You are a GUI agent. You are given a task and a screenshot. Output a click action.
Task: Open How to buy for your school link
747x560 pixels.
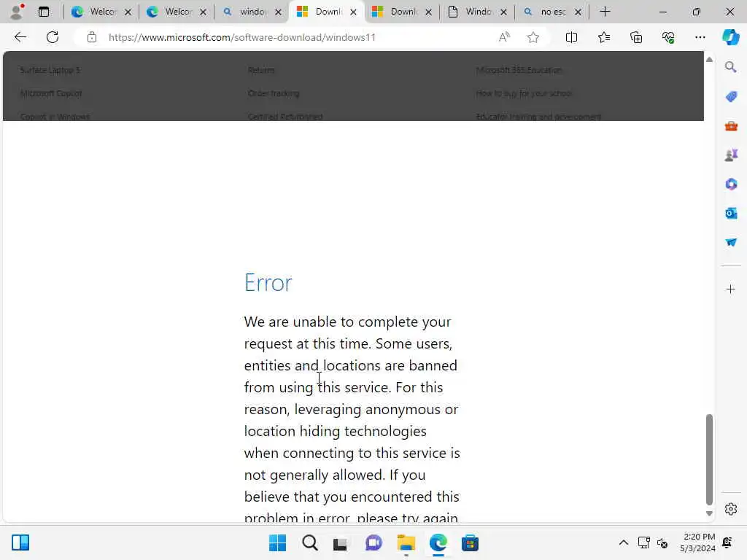[x=524, y=93]
